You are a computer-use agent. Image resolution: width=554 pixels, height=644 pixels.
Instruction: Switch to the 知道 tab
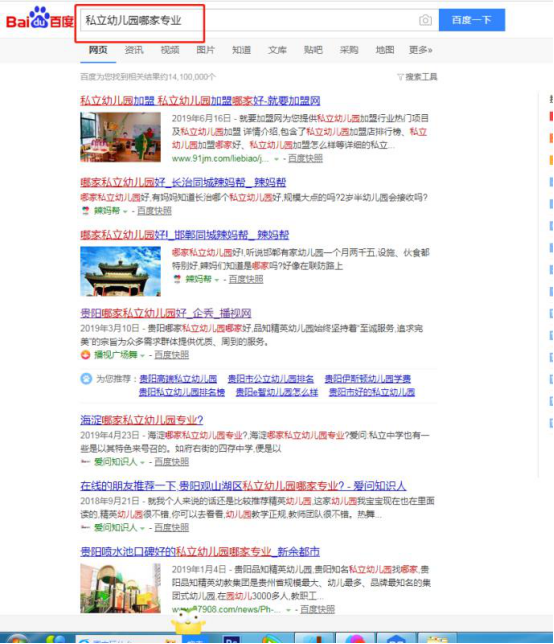pyautogui.click(x=241, y=50)
